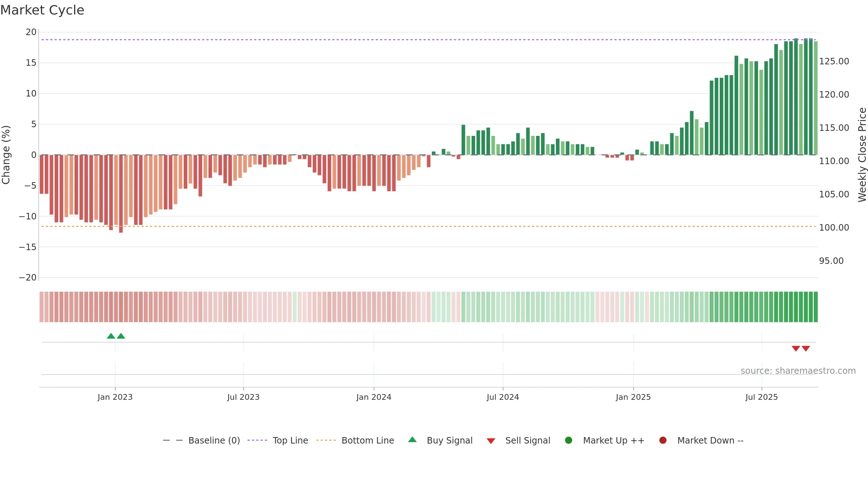The height and width of the screenshot is (488, 868).
Task: Toggle the Market Up ++ legend entry
Action: pos(604,440)
